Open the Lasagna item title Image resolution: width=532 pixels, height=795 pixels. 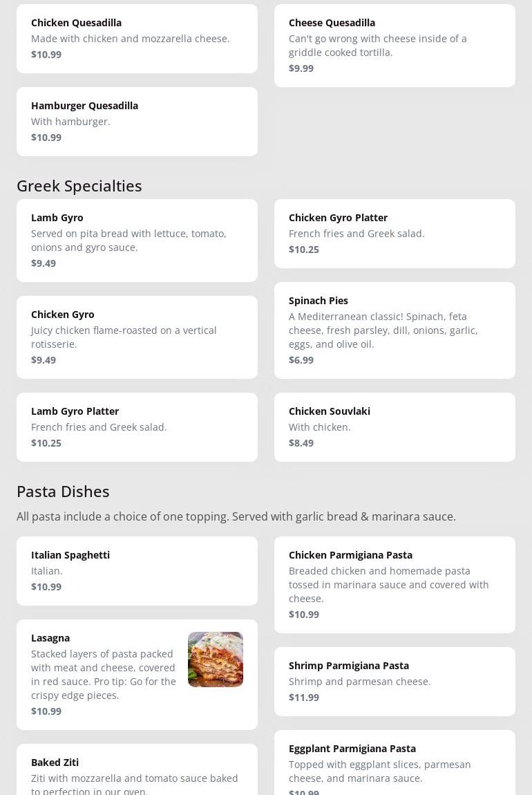[50, 638]
